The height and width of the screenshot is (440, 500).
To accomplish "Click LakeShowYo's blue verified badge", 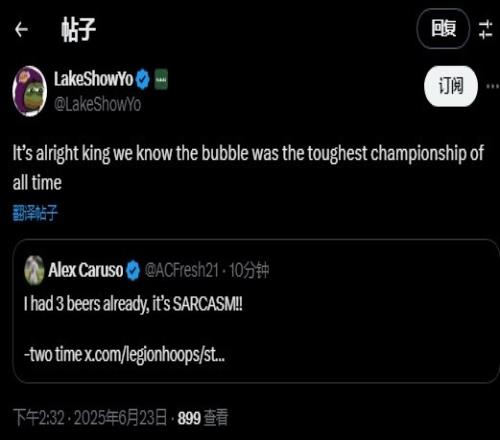I will click(143, 79).
